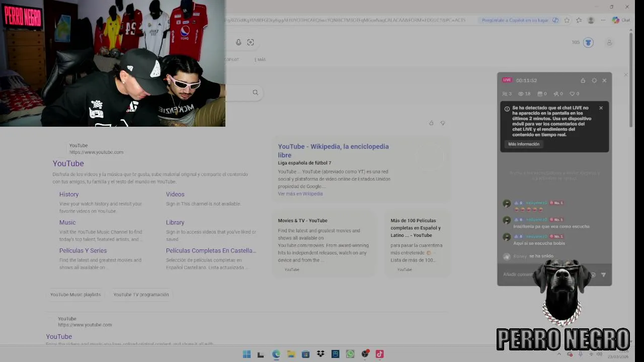The height and width of the screenshot is (362, 644).
Task: Click the Más información button
Action: [x=524, y=144]
